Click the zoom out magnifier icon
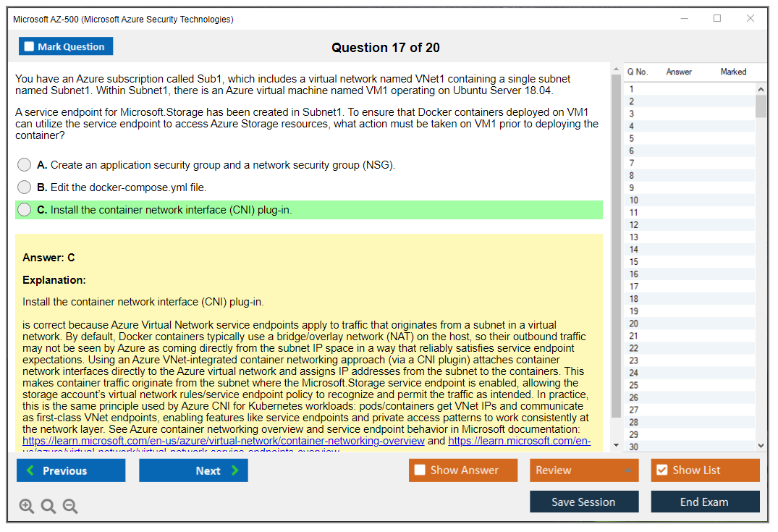This screenshot has height=532, width=778. tap(70, 507)
